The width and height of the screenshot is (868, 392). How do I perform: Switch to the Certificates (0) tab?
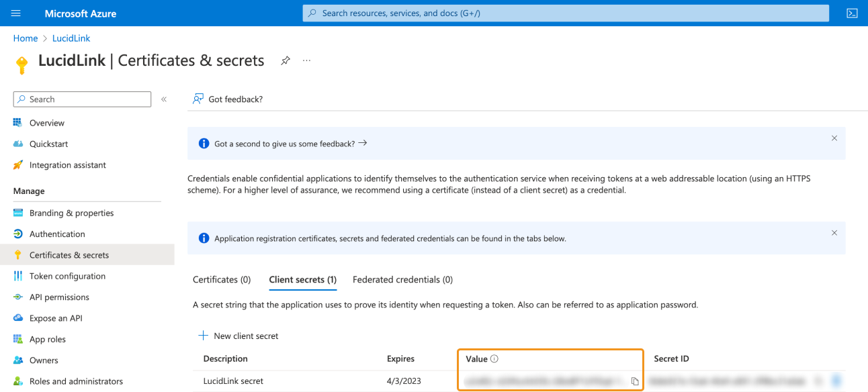pyautogui.click(x=222, y=279)
